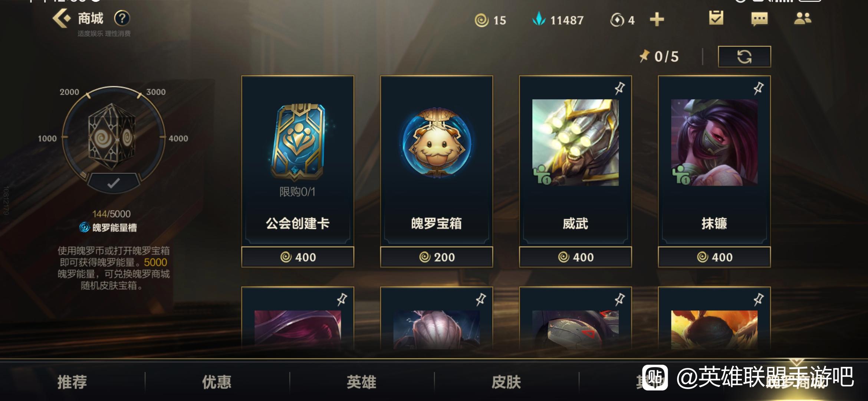Refresh the shop with the reload button
This screenshot has width=868, height=401.
(x=744, y=57)
